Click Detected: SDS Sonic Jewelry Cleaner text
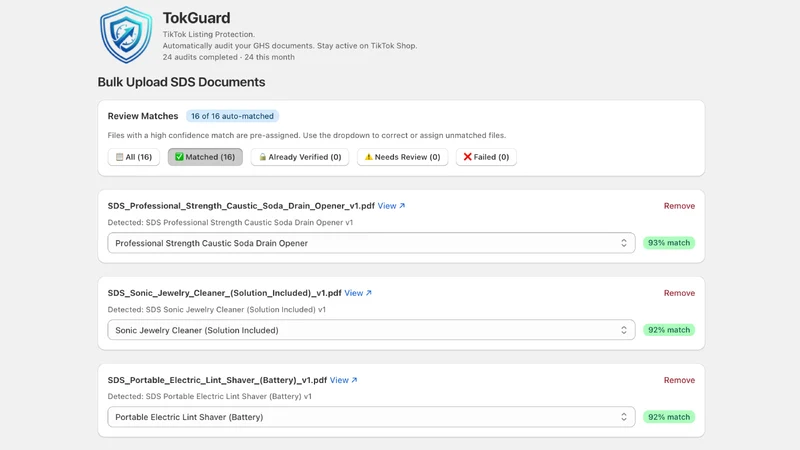Screen dimensions: 800x450 [216, 310]
